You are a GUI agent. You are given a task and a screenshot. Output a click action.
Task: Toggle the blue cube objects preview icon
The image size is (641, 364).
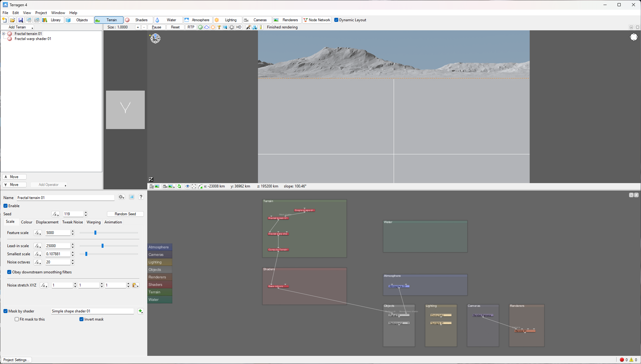coord(225,27)
